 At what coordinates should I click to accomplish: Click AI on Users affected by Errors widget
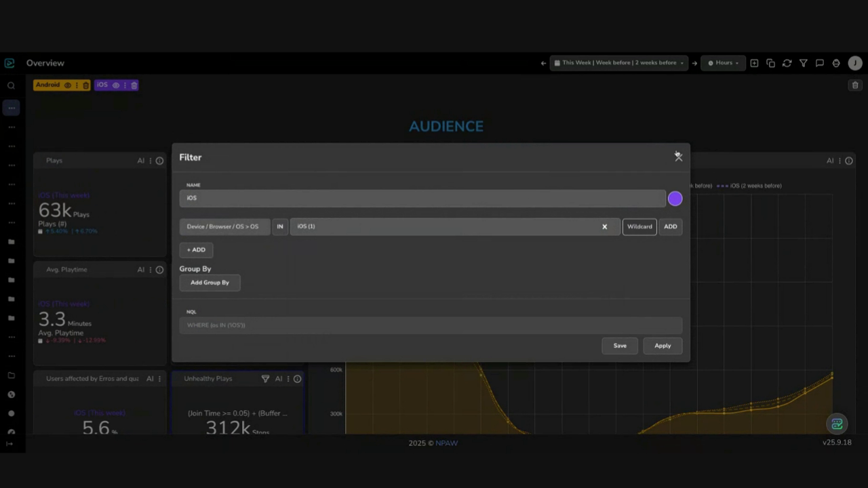151,379
